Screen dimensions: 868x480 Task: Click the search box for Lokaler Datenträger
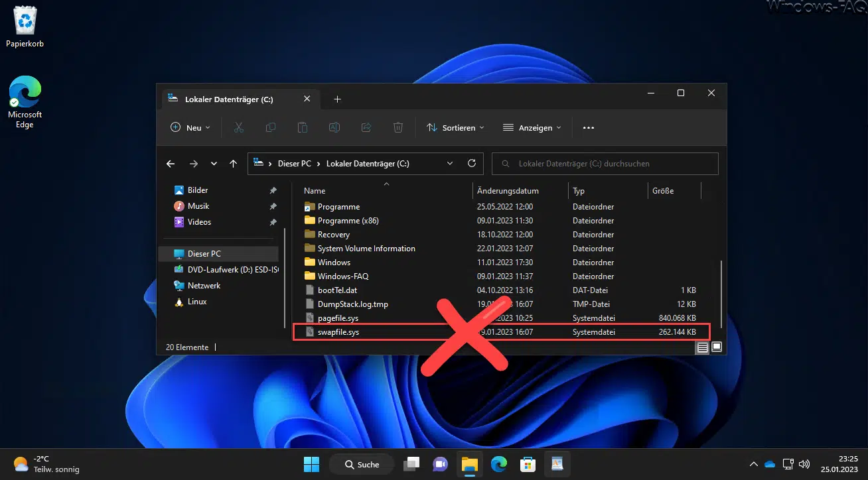pos(605,163)
